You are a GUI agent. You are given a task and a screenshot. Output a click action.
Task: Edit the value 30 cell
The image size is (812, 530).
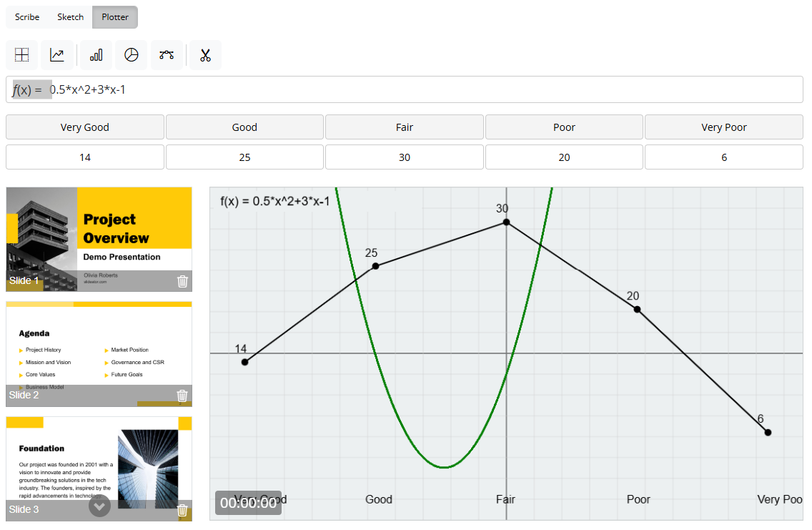pos(405,157)
